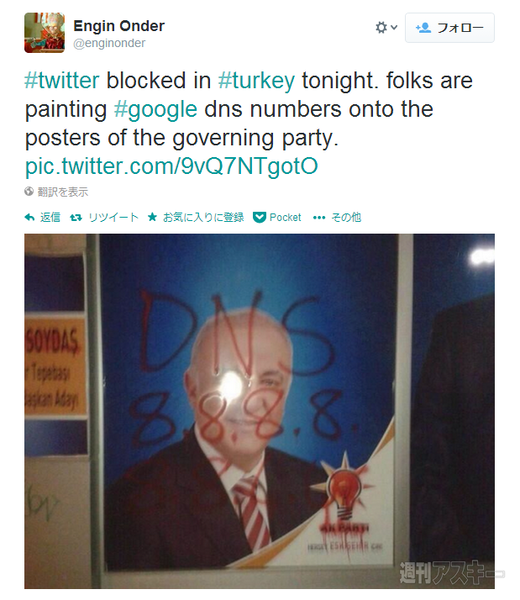This screenshot has width=520, height=600.
Task: Open the gear settings dropdown
Action: [x=386, y=28]
